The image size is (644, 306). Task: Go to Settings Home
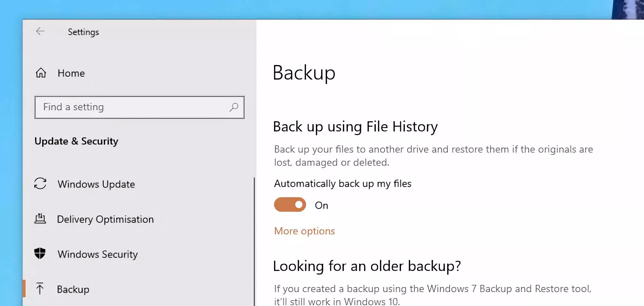coord(71,73)
